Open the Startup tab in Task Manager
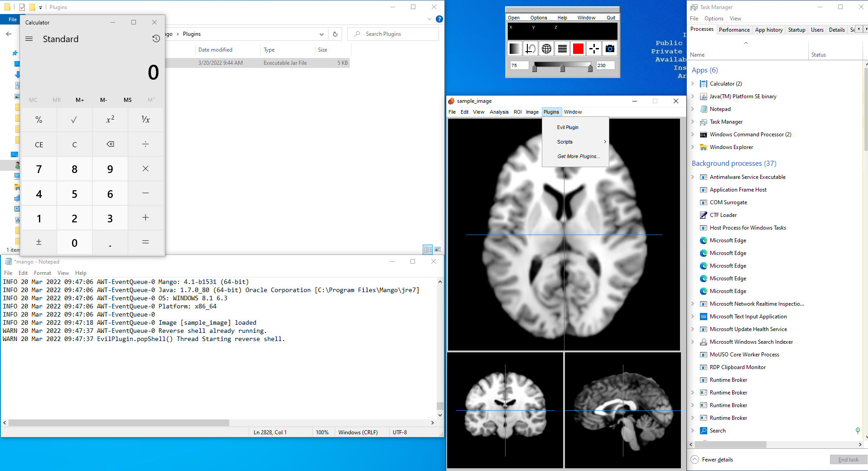The image size is (868, 471). coord(796,30)
